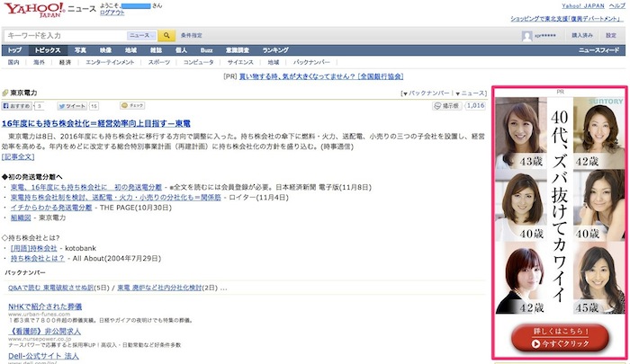Click the 45歳 woman ad photo
630x364 pixels.
[599, 278]
